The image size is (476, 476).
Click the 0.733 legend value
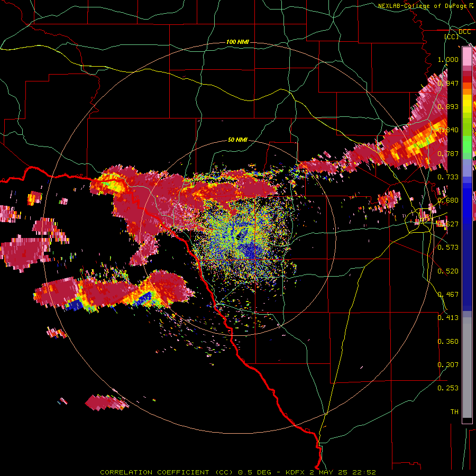(448, 177)
